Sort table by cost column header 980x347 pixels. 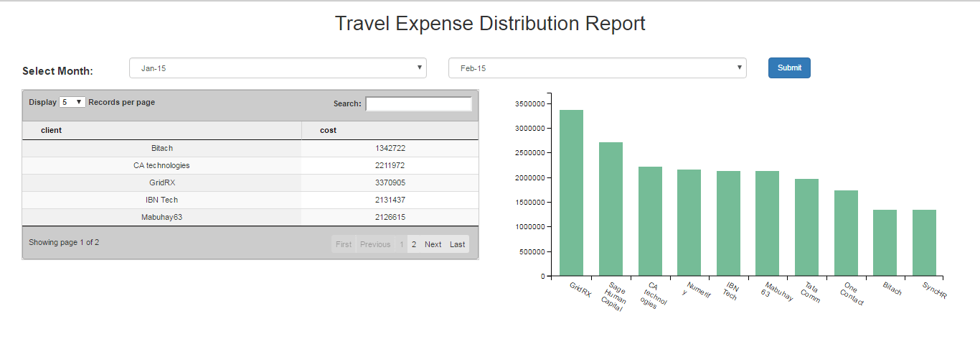pyautogui.click(x=390, y=130)
